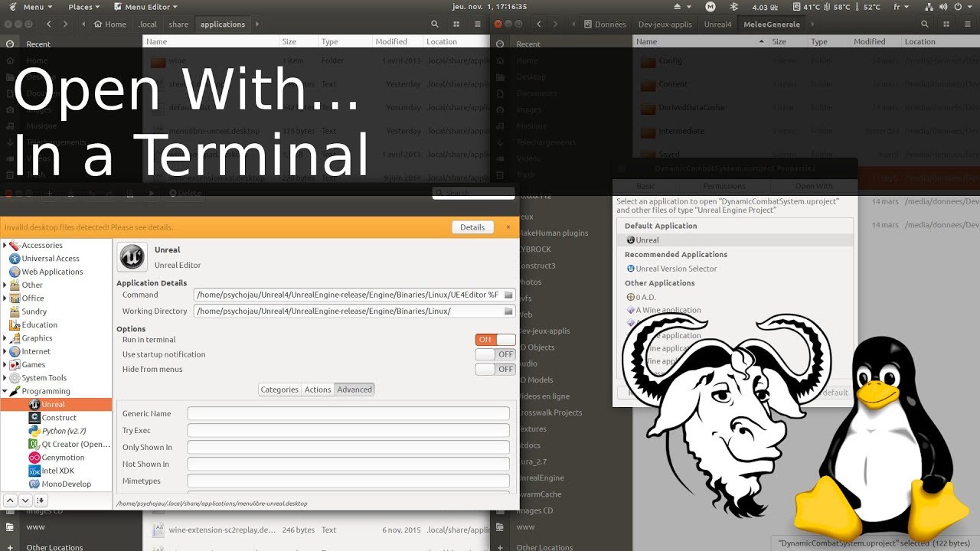Image resolution: width=980 pixels, height=551 pixels.
Task: Select Education category in tree
Action: pos(34,324)
